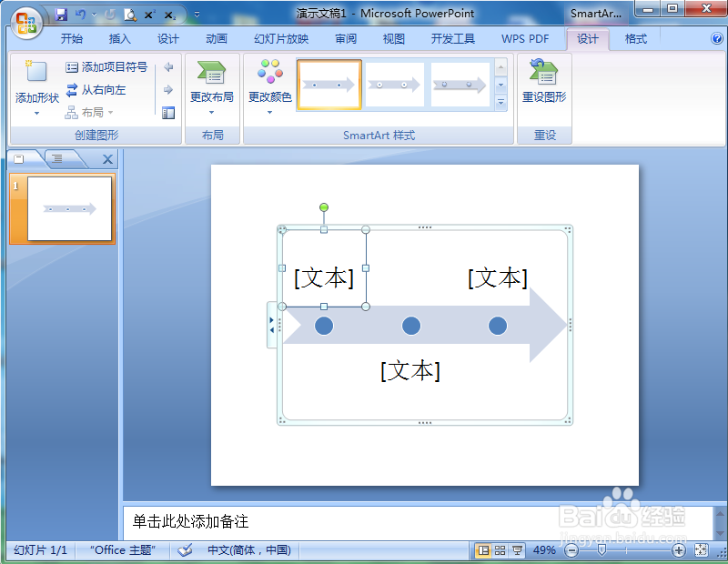Open the WPS PDF tab
Viewport: 728px width, 564px height.
[525, 39]
